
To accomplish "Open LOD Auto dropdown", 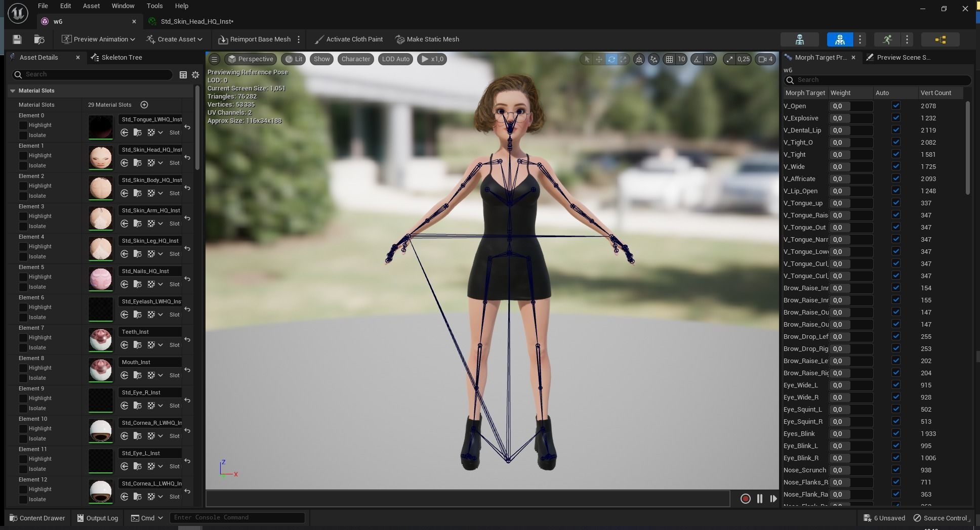I will click(395, 59).
